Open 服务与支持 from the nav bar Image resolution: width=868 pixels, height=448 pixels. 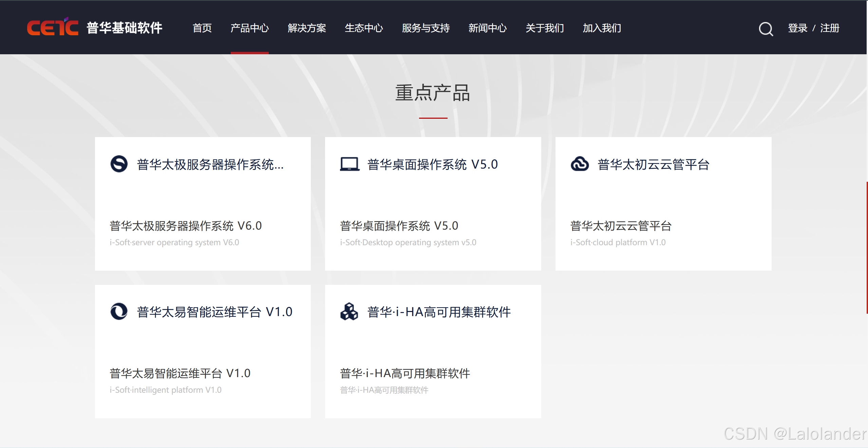point(426,28)
